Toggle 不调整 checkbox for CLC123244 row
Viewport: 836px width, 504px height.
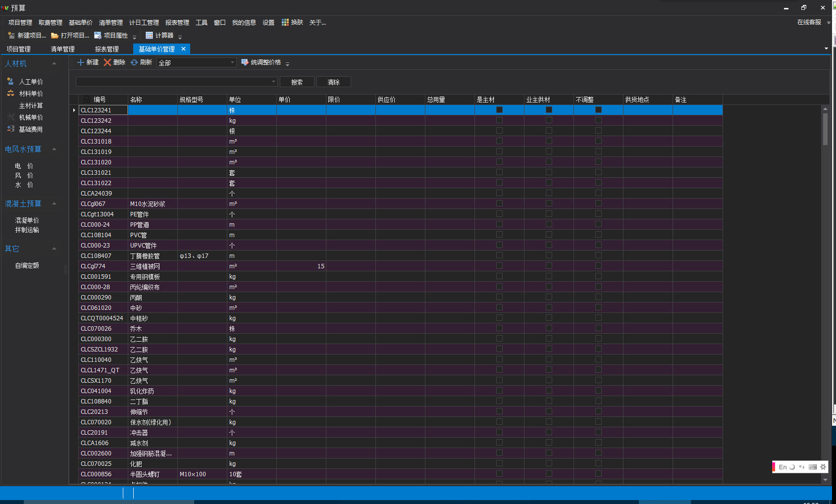pyautogui.click(x=598, y=131)
